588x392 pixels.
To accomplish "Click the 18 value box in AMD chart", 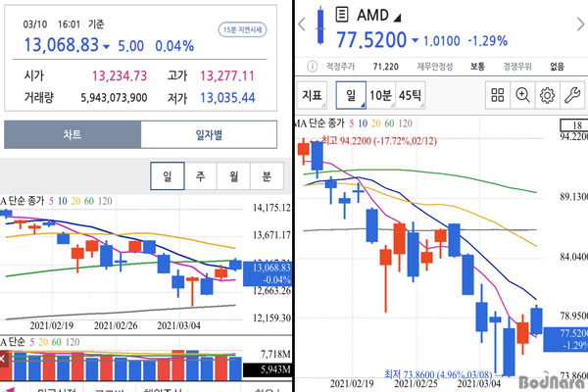I will pos(573,124).
